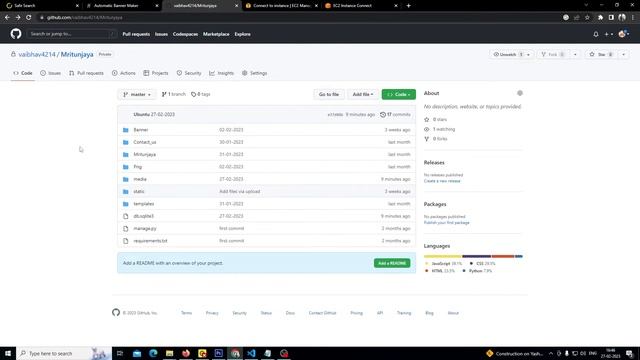Image resolution: width=640 pixels, height=360 pixels.
Task: Click the HTML orange segment of the languages bar
Action: click(x=503, y=256)
